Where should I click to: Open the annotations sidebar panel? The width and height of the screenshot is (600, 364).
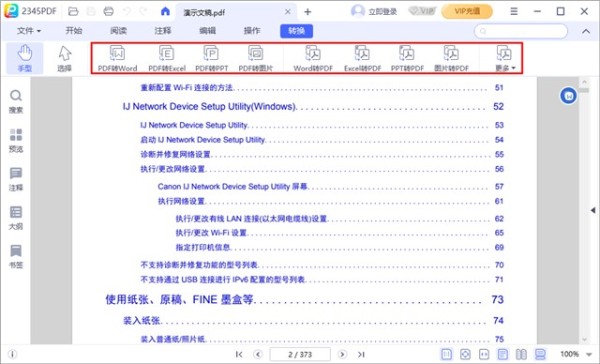click(x=16, y=179)
